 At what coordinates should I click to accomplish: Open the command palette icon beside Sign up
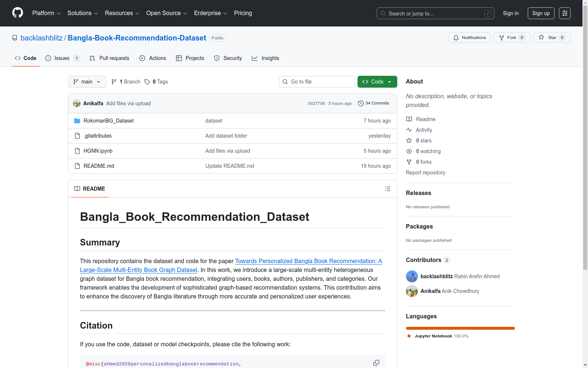click(x=565, y=13)
